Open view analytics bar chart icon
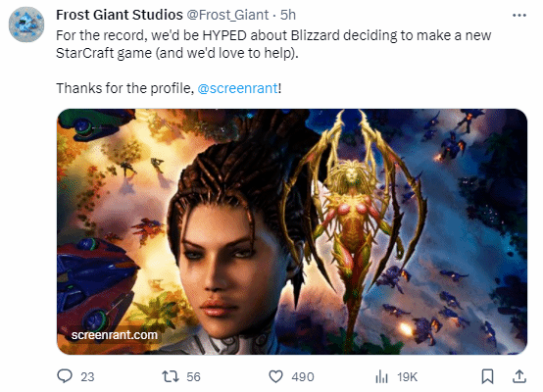The image size is (543, 392). (381, 376)
